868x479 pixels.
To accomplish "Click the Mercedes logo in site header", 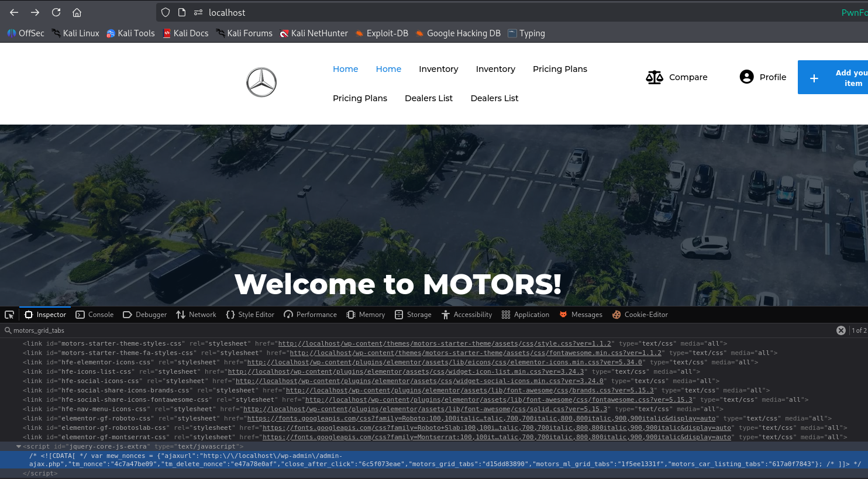I will [x=261, y=82].
